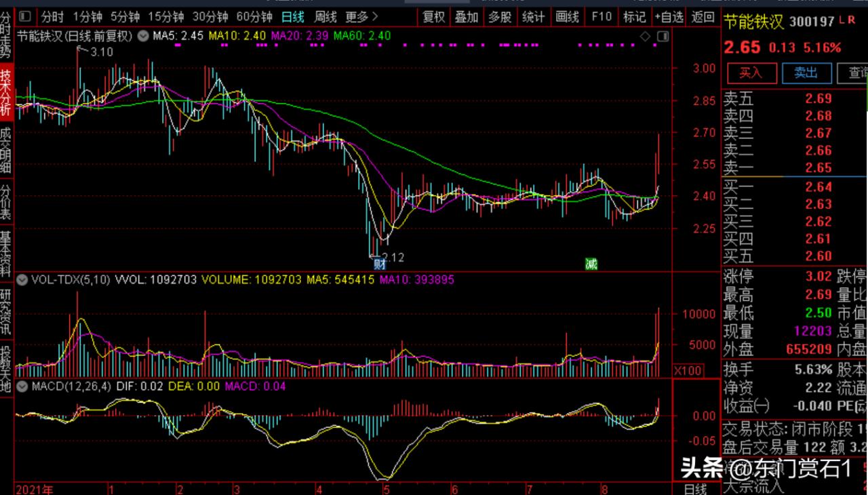Select the 1分钟 period

(x=87, y=16)
